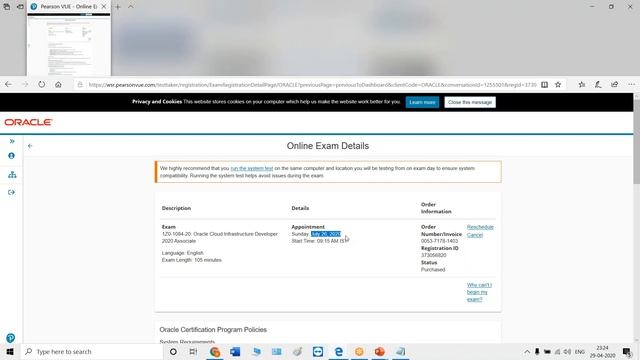
Task: Click the volume icon in system tray
Action: [567, 351]
